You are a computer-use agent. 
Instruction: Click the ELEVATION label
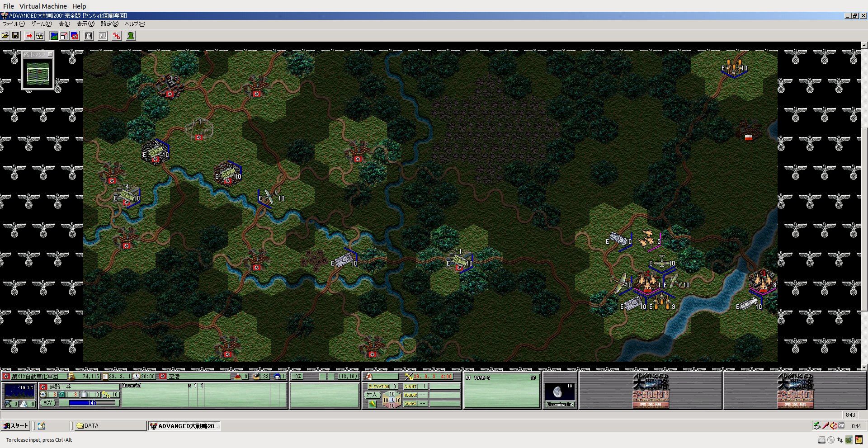[378, 387]
